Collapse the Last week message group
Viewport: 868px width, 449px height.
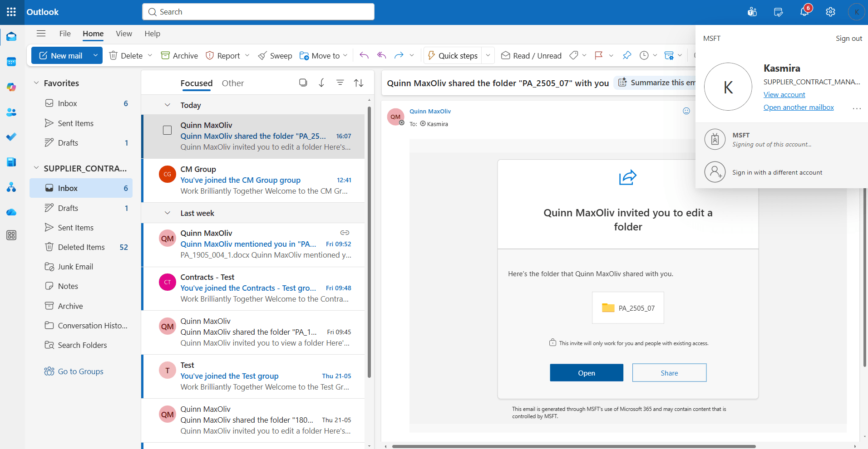pyautogui.click(x=168, y=213)
